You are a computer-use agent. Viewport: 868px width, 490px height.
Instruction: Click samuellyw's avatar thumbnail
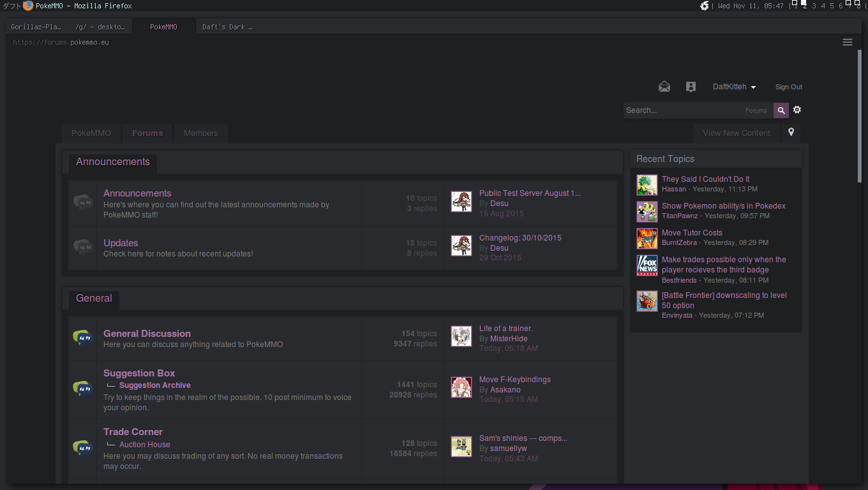(461, 447)
